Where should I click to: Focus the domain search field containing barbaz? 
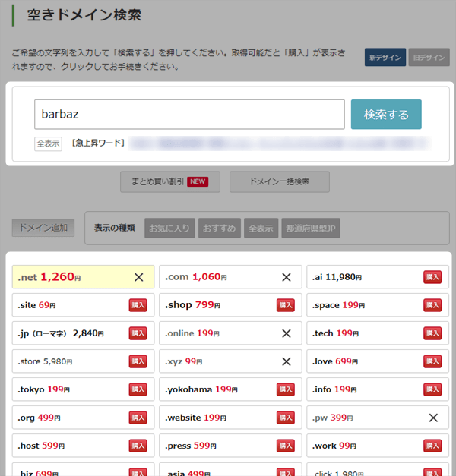click(189, 115)
